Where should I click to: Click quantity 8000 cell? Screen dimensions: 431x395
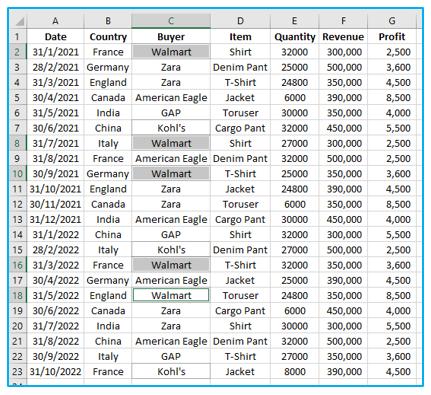[294, 372]
